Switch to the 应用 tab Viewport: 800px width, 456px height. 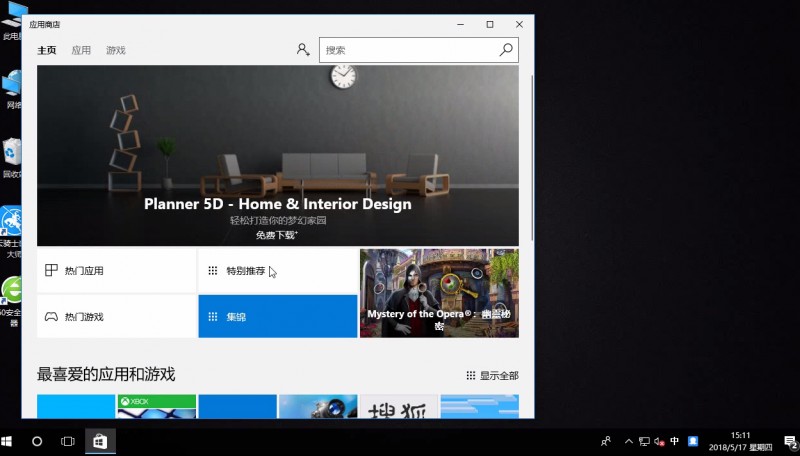tap(81, 50)
